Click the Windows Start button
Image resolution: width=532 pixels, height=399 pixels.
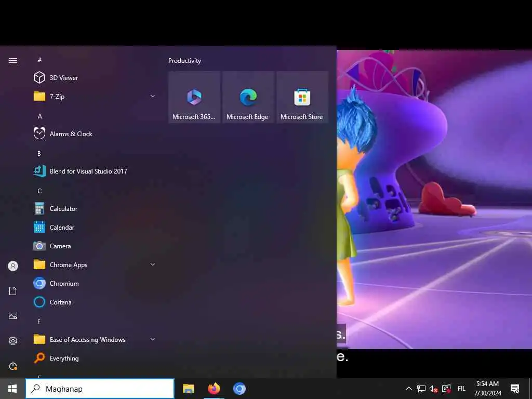[x=12, y=389]
